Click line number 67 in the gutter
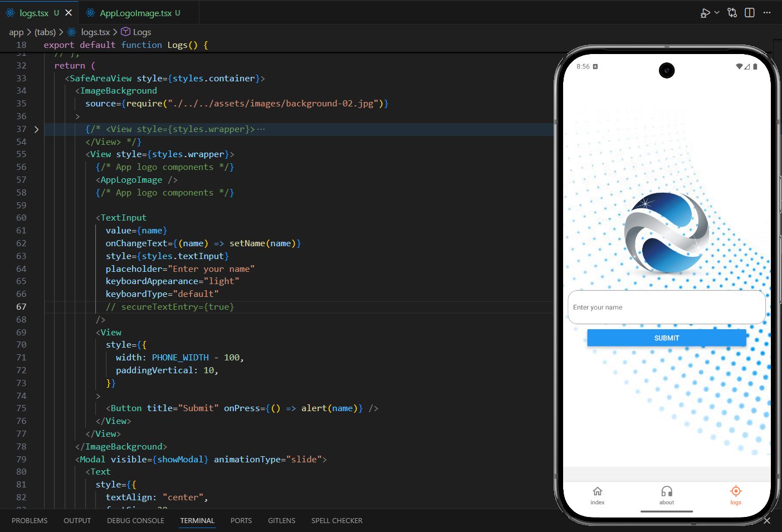This screenshot has width=782, height=532. coord(21,307)
